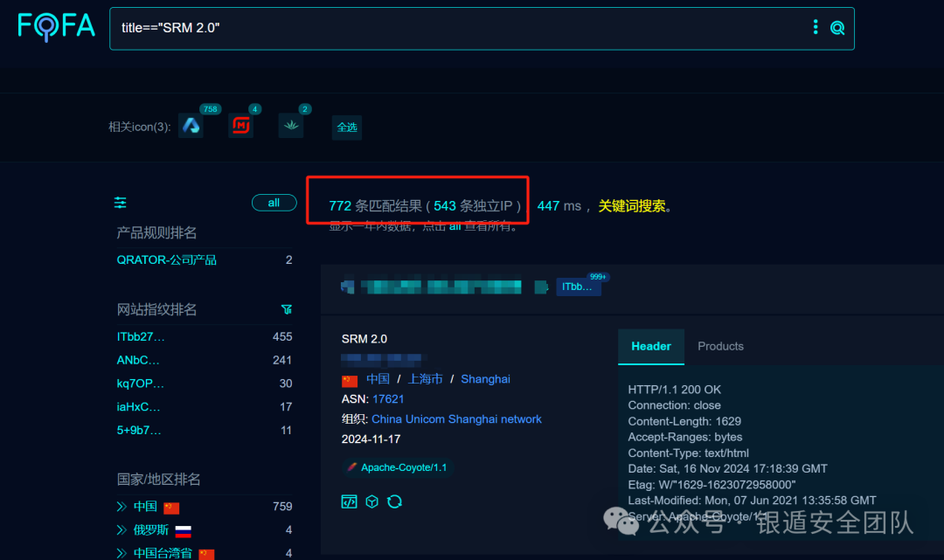Screen dimensions: 944x560
Task: Click the 上海市 location link
Action: pos(425,379)
